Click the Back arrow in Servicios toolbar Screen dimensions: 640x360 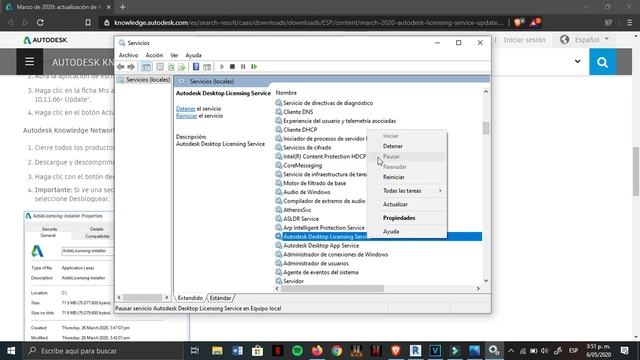pos(120,67)
